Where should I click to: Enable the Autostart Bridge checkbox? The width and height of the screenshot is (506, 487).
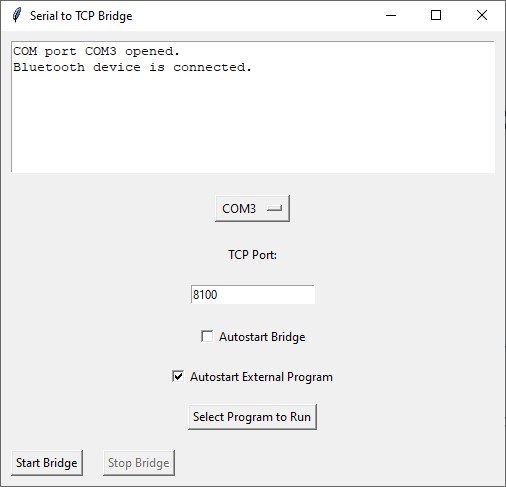point(207,336)
